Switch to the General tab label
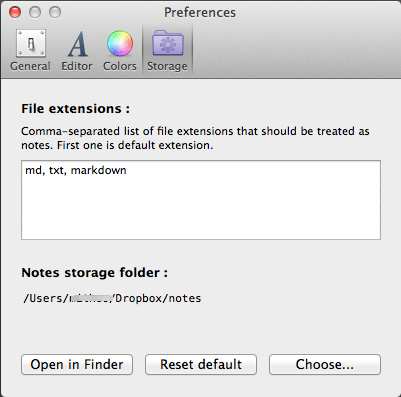The width and height of the screenshot is (401, 397). (x=30, y=66)
